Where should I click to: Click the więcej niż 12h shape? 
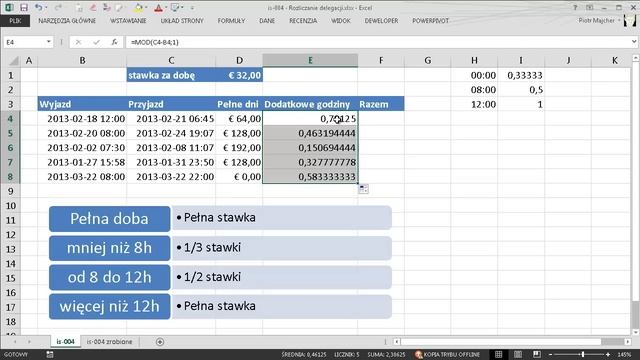109,306
